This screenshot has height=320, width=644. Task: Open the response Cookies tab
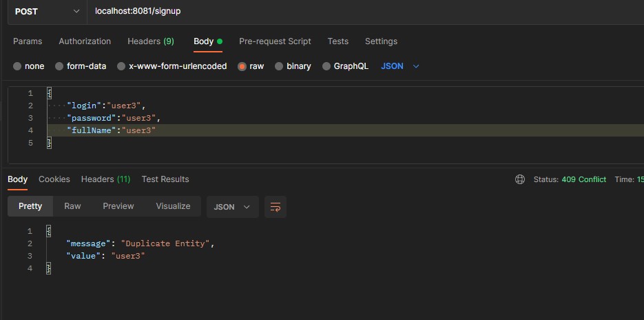click(x=54, y=179)
